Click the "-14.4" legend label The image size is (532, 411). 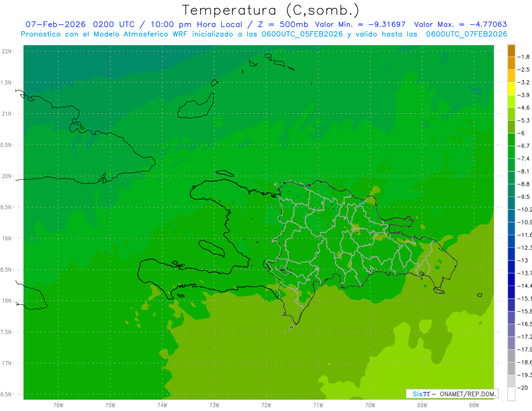pos(524,286)
